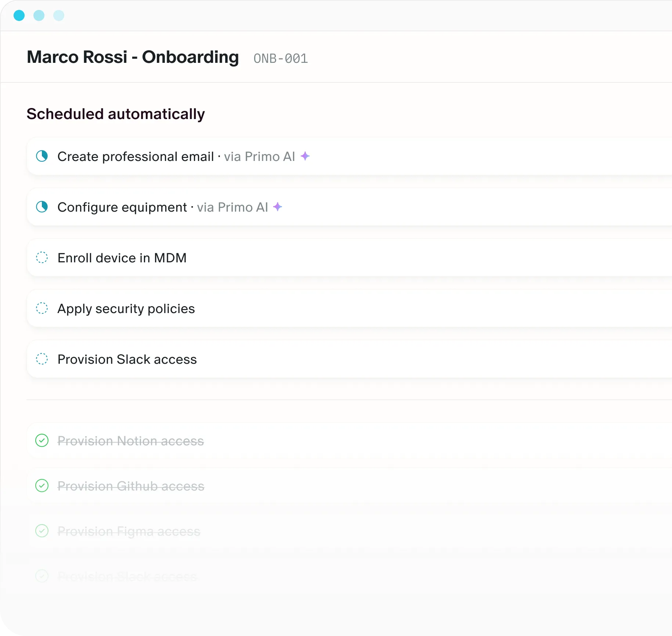Click pending dashed circle for Enroll device in MDM
Viewport: 672px width, 636px height.
42,258
